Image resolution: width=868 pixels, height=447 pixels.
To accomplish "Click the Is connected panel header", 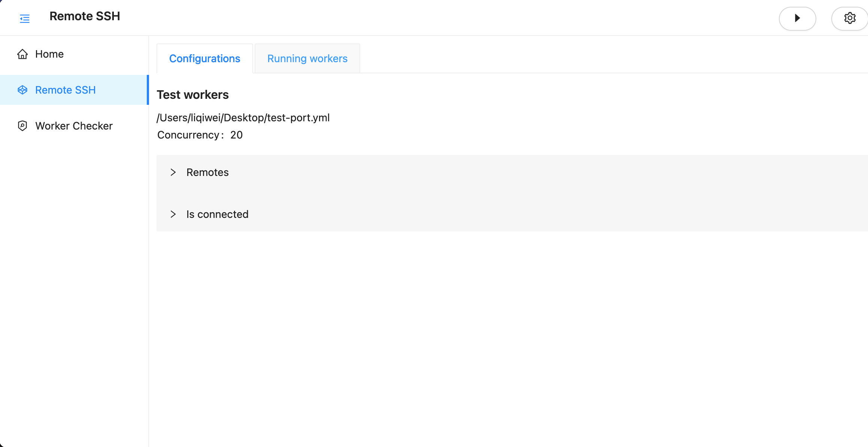I will tap(218, 214).
